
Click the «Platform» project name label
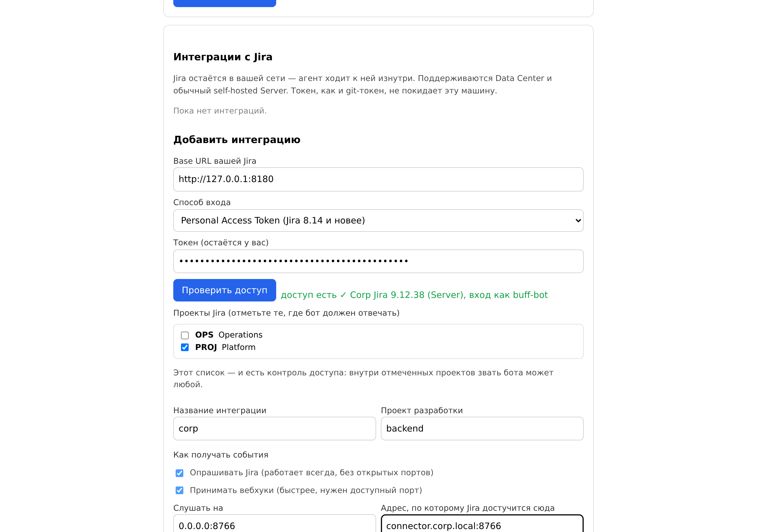(238, 347)
